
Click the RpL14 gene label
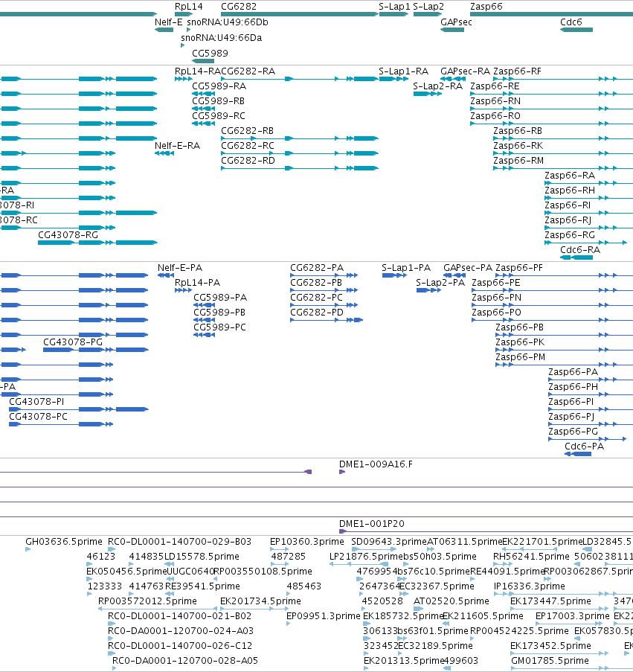coord(188,7)
